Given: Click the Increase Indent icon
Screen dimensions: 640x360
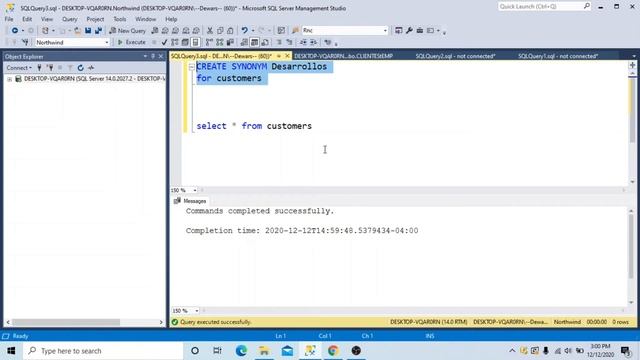Looking at the screenshot, I should coord(313,42).
